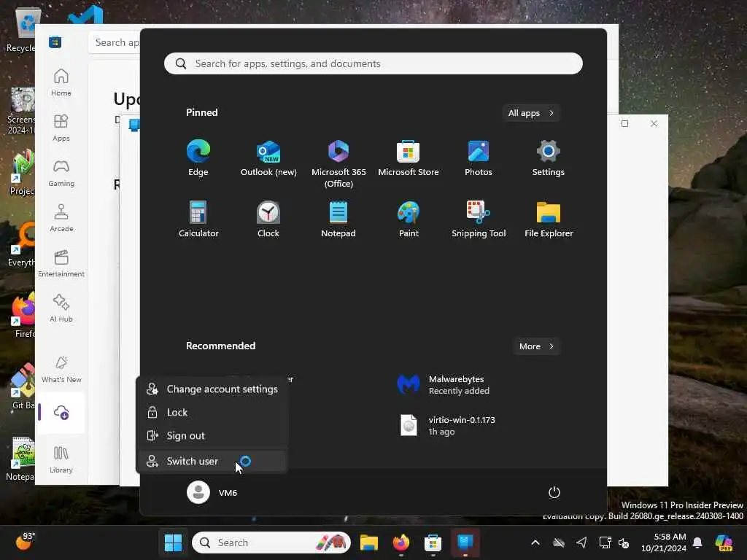747x560 pixels.
Task: Open File Explorer from taskbar
Action: (368, 542)
